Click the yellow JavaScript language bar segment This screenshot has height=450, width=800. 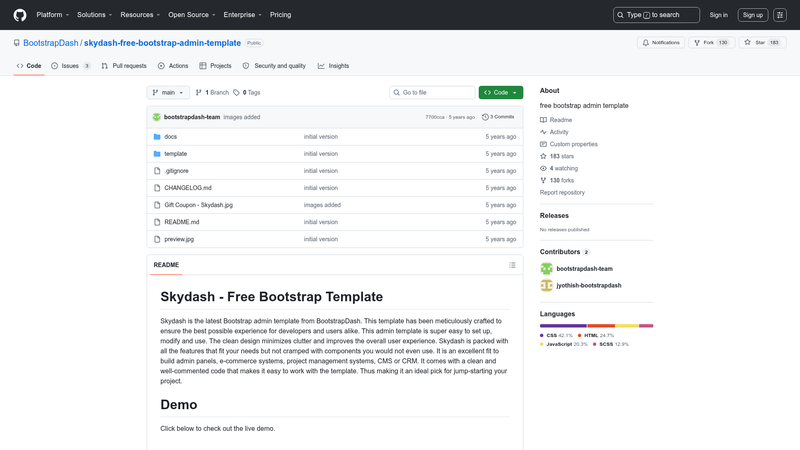pos(627,326)
